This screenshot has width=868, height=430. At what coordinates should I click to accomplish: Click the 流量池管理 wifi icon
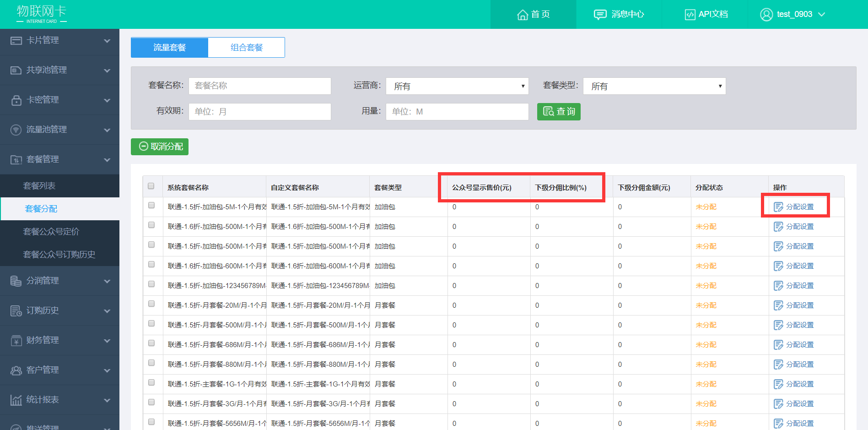tap(16, 130)
